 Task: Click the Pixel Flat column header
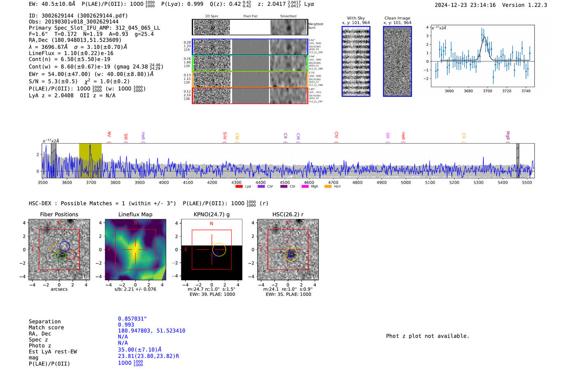click(x=250, y=16)
